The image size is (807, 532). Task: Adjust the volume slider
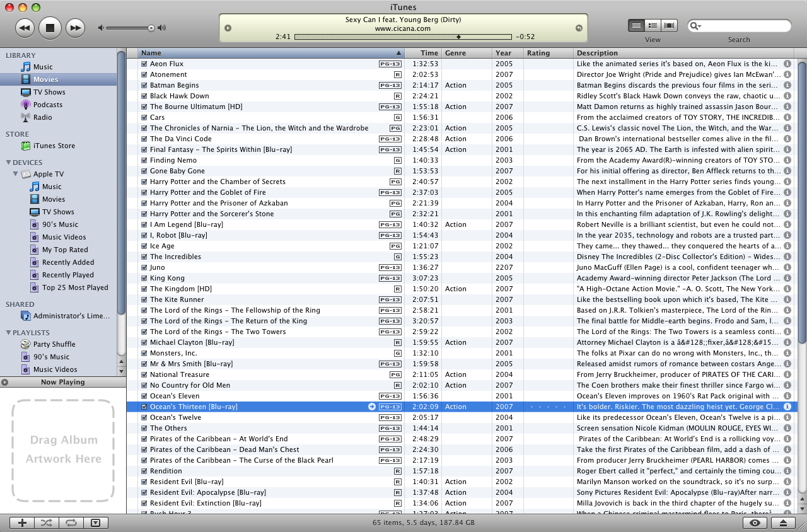pos(150,28)
